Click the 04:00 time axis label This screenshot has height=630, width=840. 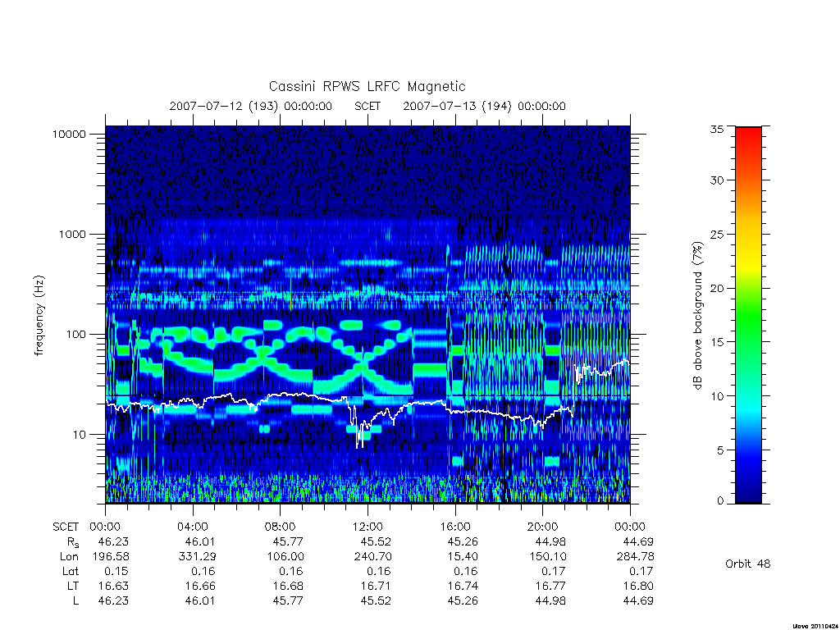(x=192, y=527)
